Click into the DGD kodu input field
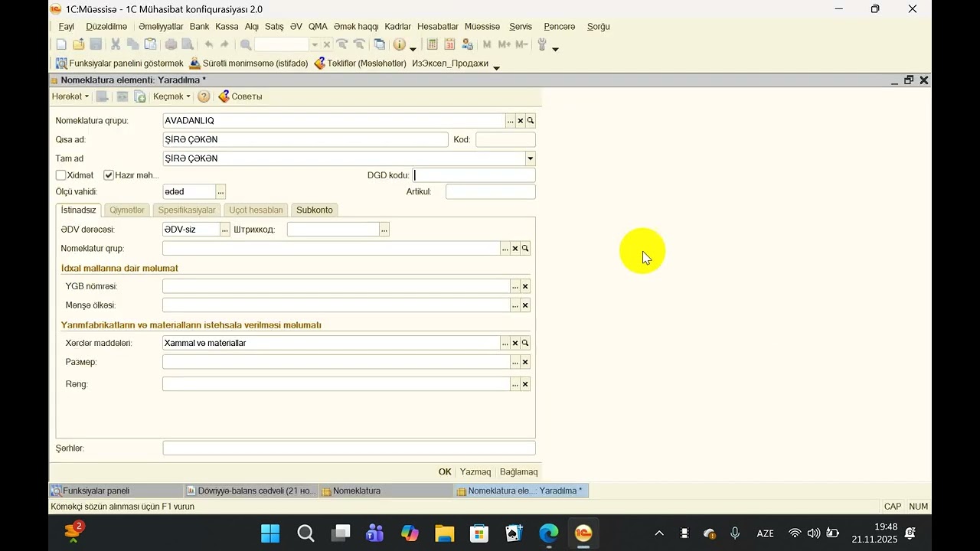Viewport: 980px width, 551px height. point(474,175)
